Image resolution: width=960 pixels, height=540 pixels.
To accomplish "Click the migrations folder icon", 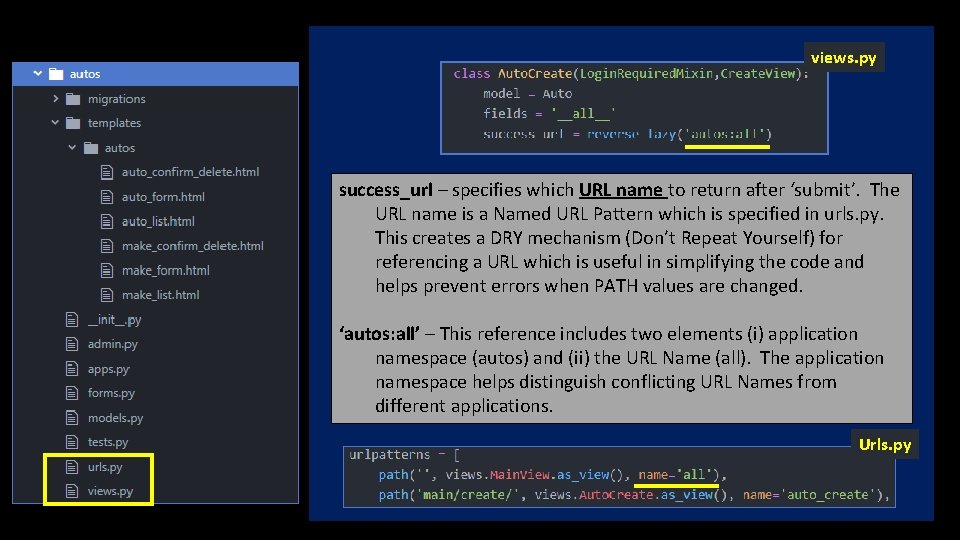I will click(x=73, y=99).
